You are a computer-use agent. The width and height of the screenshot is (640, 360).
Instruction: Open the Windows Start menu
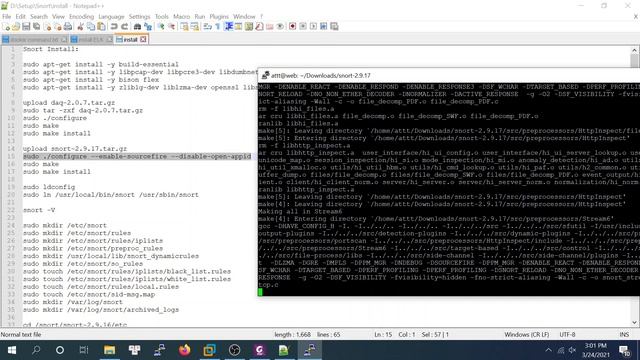point(12,350)
